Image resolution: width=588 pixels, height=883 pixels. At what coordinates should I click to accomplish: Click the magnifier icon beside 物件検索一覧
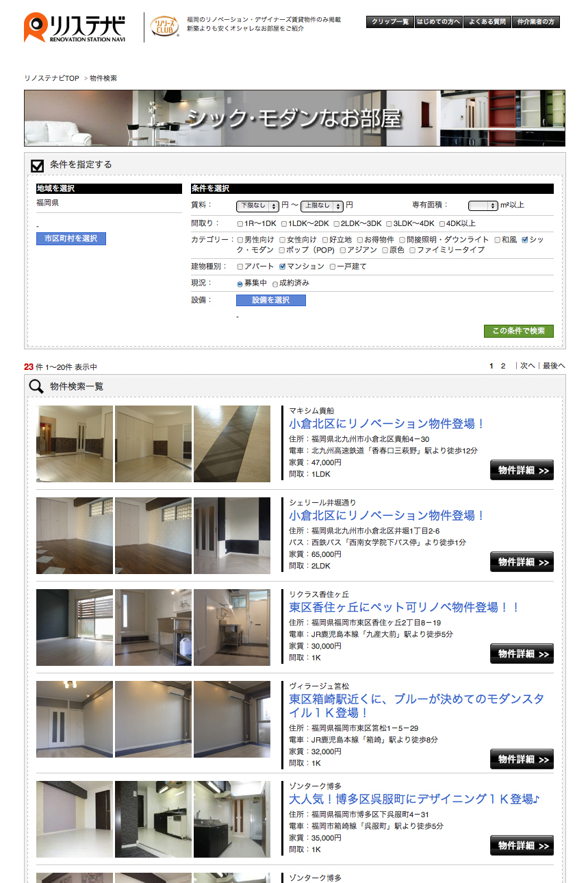pos(36,386)
